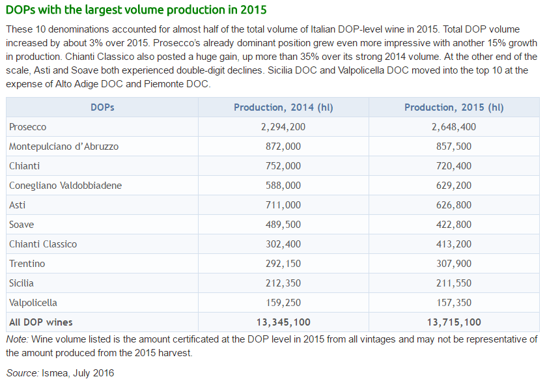Select the 13,715,100 total for 2015
Viewport: 547px width, 392px height.
coord(454,322)
